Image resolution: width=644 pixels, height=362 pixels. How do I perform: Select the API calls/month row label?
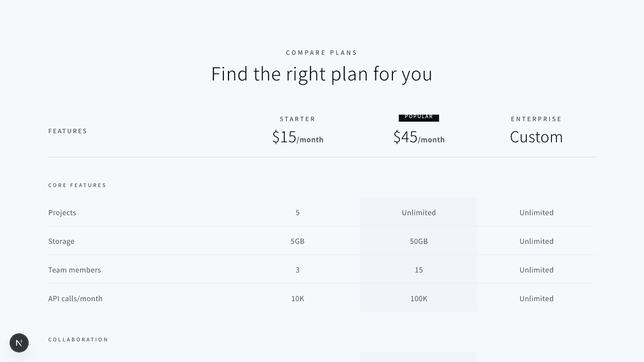75,299
